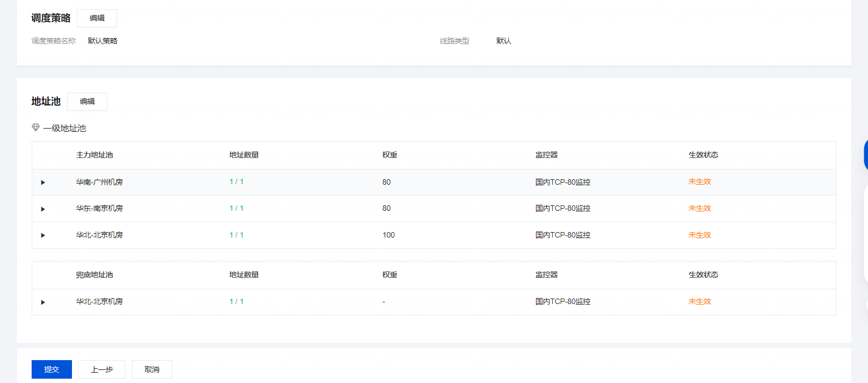868x383 pixels.
Task: Submit the form with 提交 button
Action: pos(52,369)
